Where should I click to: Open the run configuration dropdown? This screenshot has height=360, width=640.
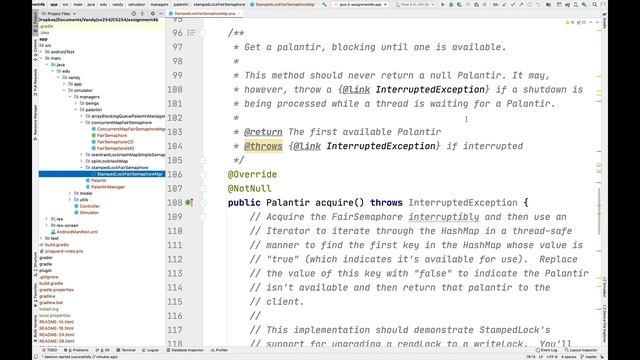(x=360, y=4)
